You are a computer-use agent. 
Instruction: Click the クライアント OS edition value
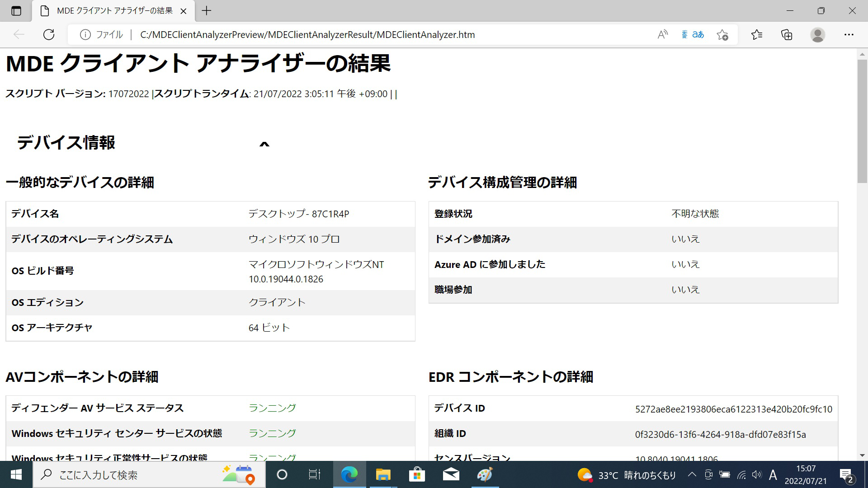coord(277,302)
